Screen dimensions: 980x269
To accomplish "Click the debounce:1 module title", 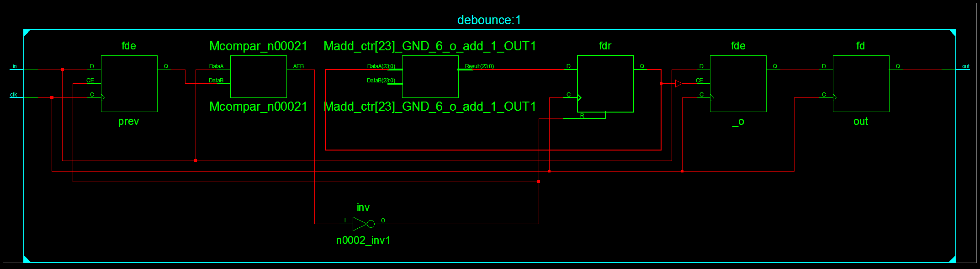I will [x=489, y=20].
